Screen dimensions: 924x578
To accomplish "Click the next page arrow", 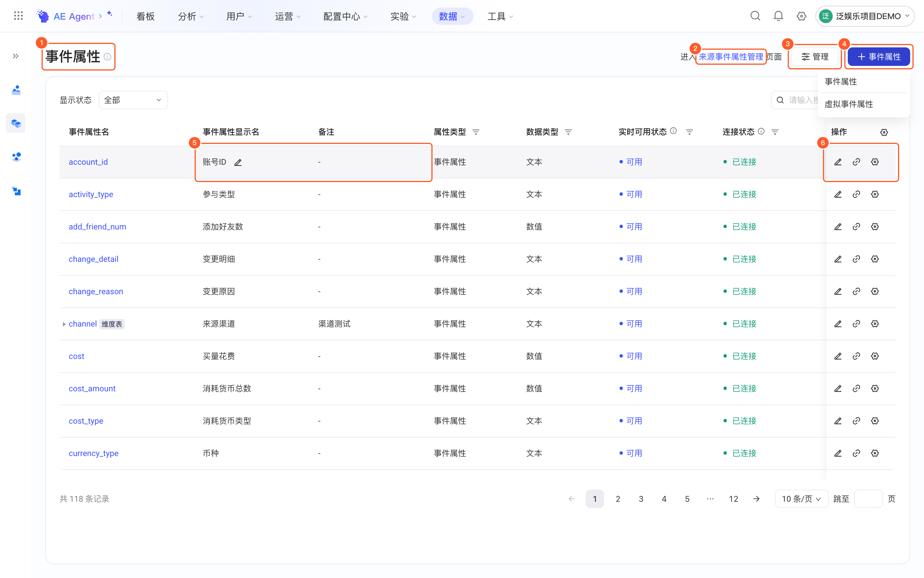I will coord(757,499).
